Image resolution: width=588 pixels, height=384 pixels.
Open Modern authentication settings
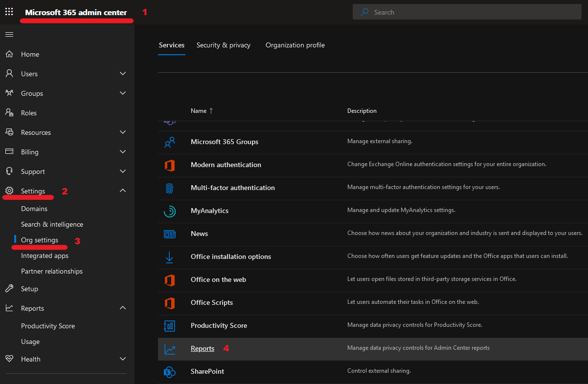click(x=226, y=165)
